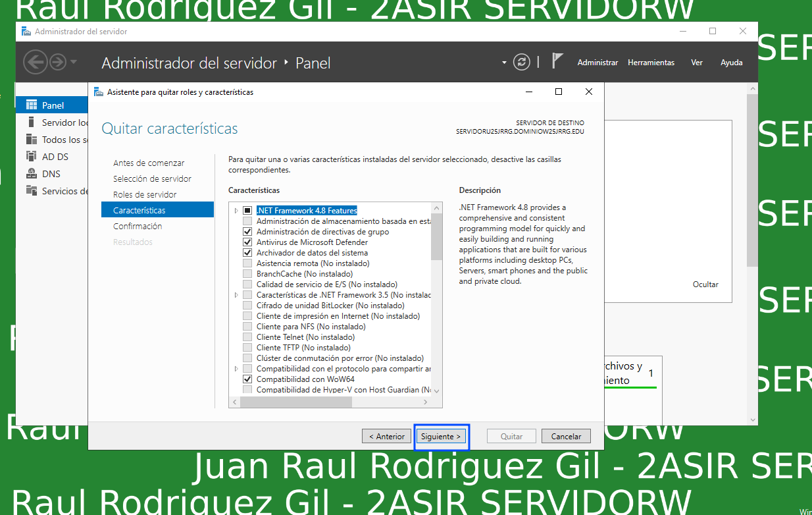The height and width of the screenshot is (515, 812).
Task: Uncheck Archivador de datos del sistema
Action: coord(247,253)
